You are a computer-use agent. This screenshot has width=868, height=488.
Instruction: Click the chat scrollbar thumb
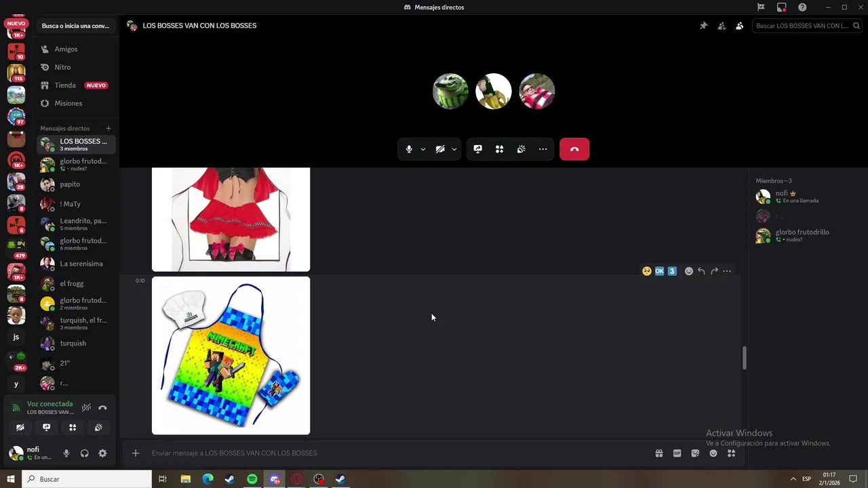(744, 357)
